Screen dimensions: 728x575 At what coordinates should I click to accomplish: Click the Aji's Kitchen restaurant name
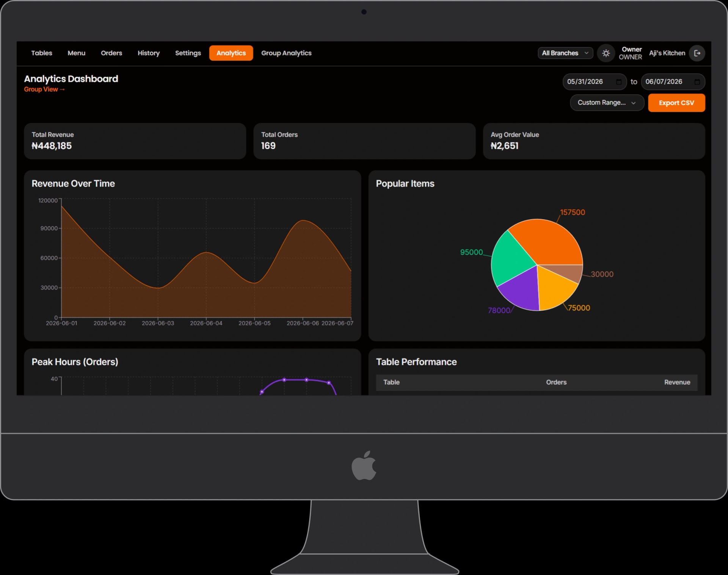[667, 53]
